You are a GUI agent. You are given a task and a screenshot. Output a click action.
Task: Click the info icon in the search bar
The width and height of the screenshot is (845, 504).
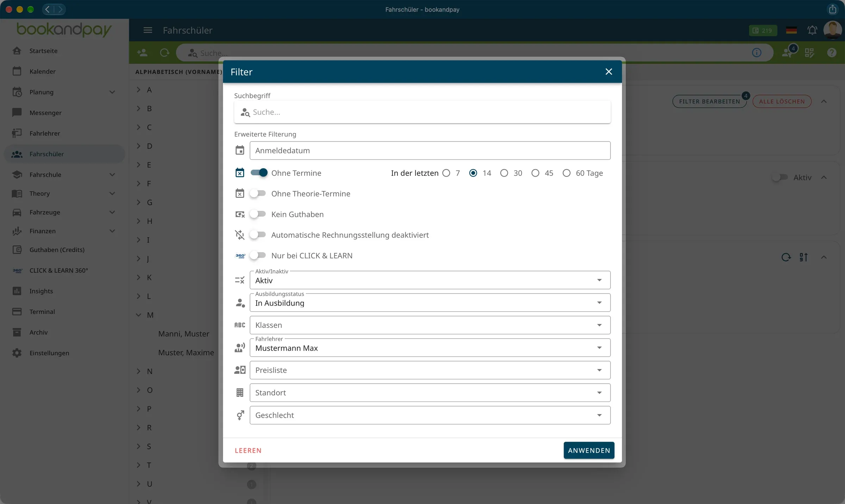tap(757, 53)
